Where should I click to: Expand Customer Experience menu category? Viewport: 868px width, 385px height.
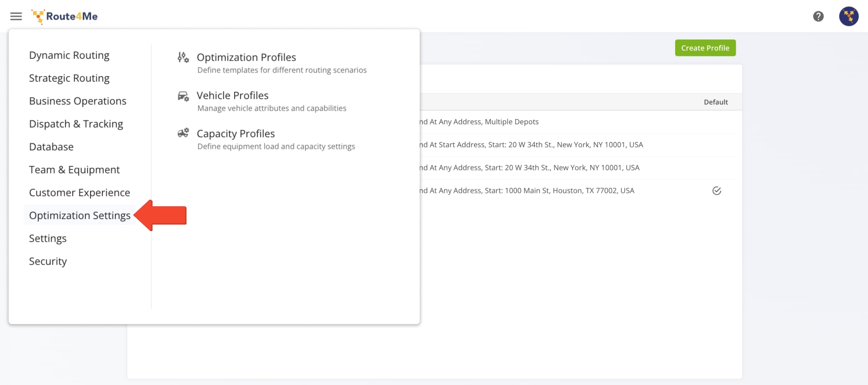click(79, 192)
